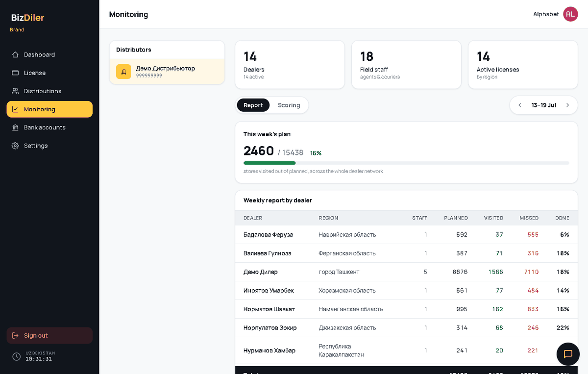Click dealer Норпулатов Зокир

point(270,328)
